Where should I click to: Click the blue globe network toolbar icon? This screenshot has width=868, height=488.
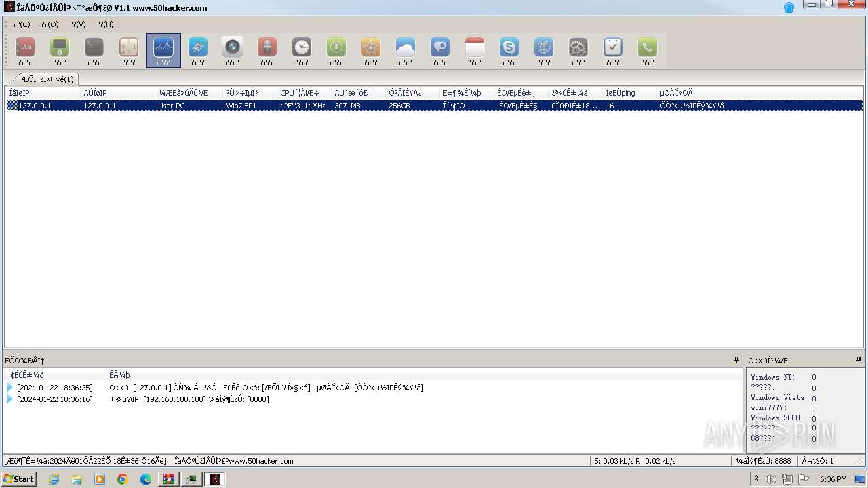coord(543,50)
